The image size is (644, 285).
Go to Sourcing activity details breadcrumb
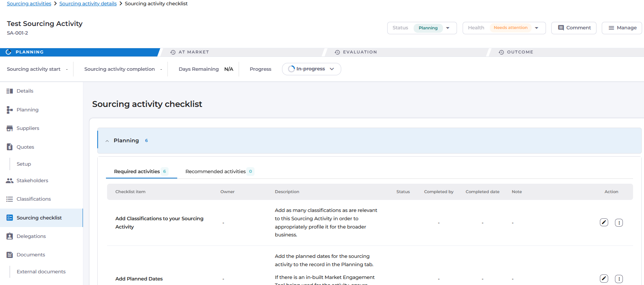(88, 4)
